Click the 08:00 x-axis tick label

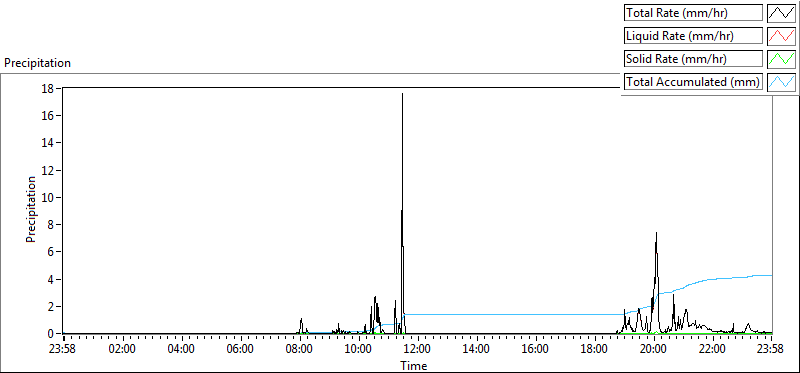300,350
